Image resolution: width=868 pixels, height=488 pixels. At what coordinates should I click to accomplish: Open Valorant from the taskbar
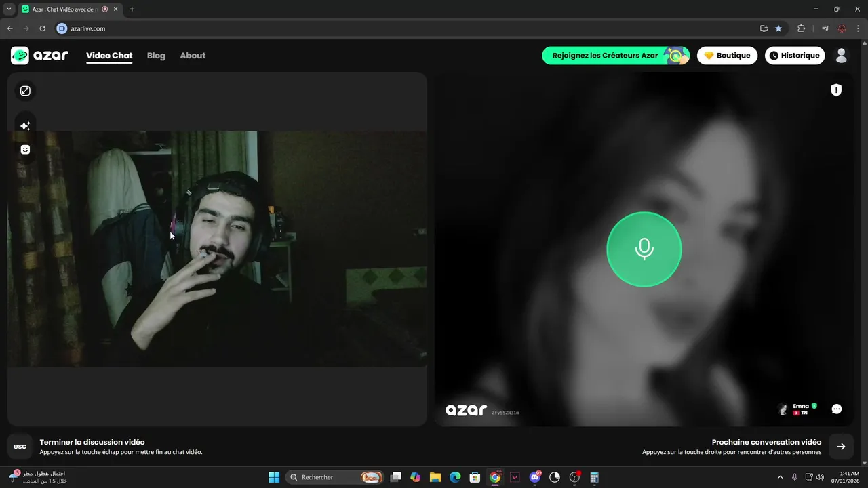[515, 477]
